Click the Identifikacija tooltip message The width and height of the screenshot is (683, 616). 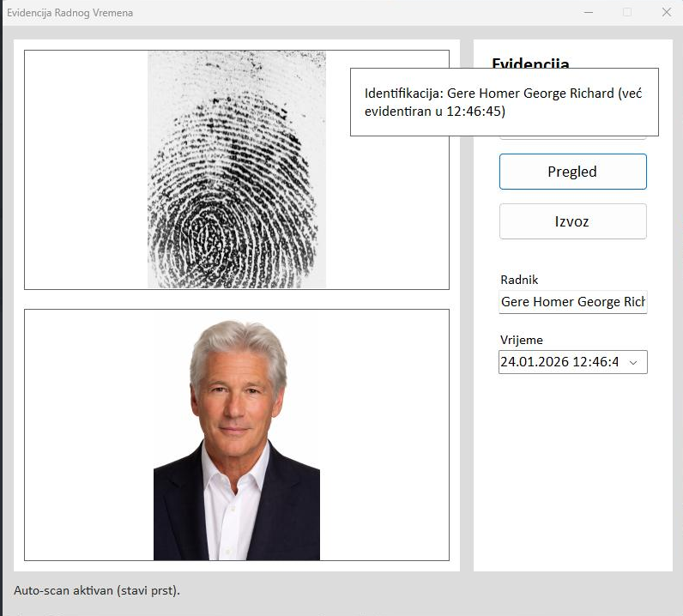coord(503,102)
